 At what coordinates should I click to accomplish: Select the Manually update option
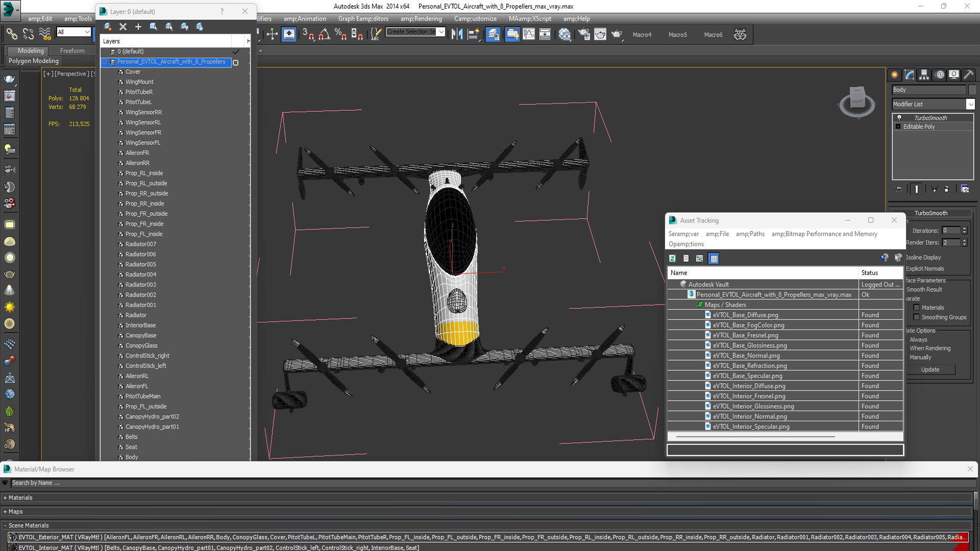[x=920, y=357]
